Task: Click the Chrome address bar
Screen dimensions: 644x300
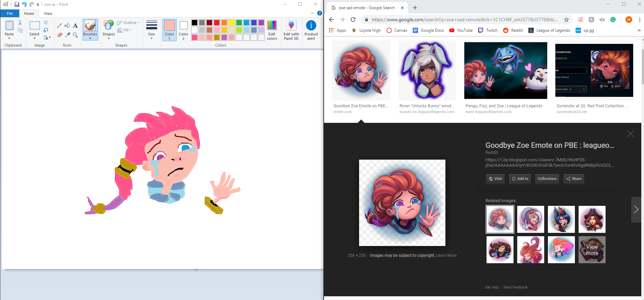Action: tap(464, 20)
